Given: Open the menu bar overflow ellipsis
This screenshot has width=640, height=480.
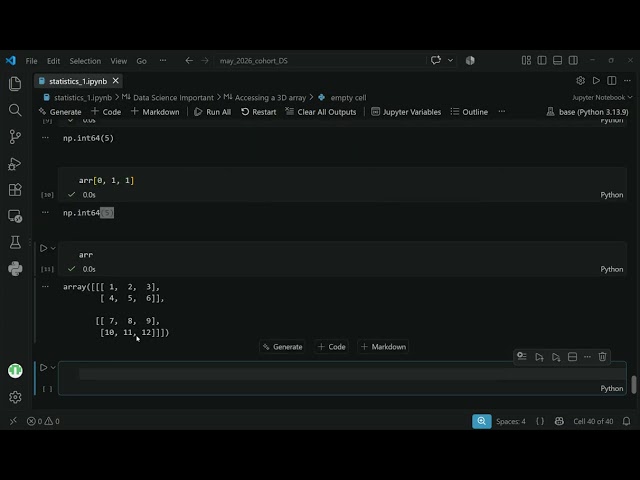Looking at the screenshot, I should pyautogui.click(x=163, y=60).
